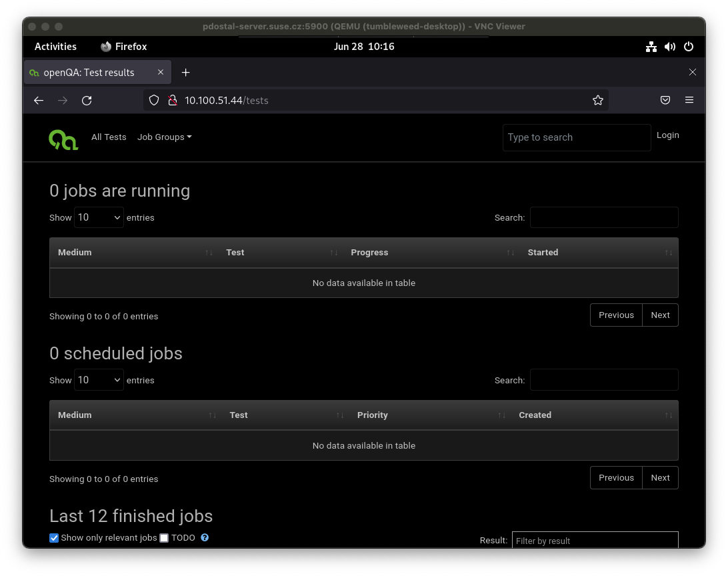728x576 pixels.
Task: Open the Save to Pocket icon
Action: 665,100
